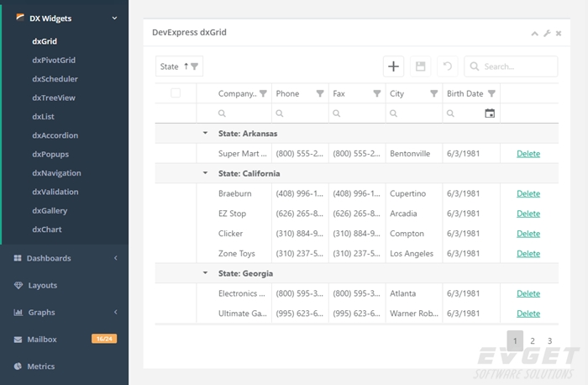588x385 pixels.
Task: Collapse the DevExpress dxGrid panel
Action: pos(535,34)
